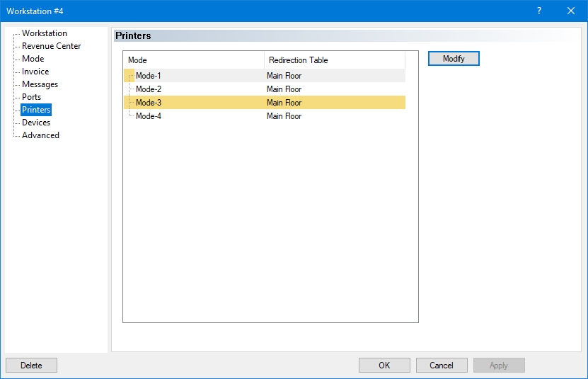Image resolution: width=588 pixels, height=379 pixels.
Task: Open the Workstation settings page
Action: 44,33
